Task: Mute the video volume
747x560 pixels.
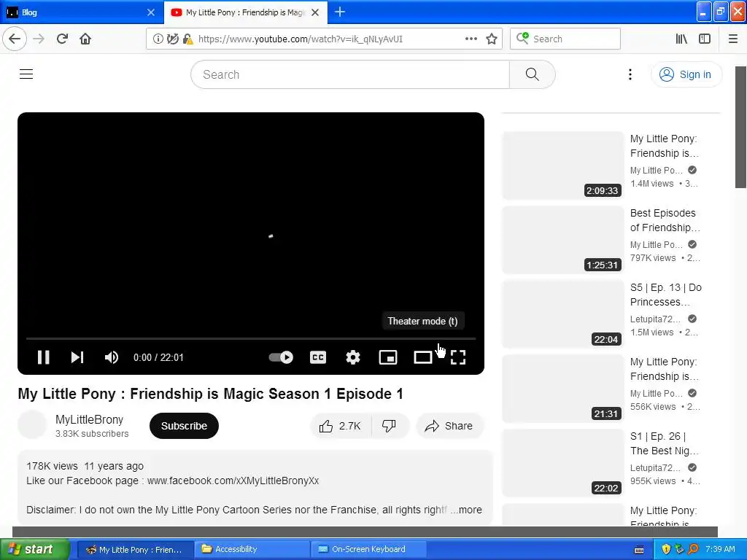Action: pyautogui.click(x=112, y=357)
